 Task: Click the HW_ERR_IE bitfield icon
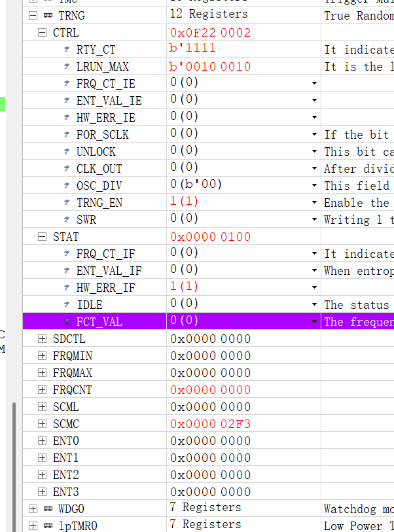tap(67, 117)
